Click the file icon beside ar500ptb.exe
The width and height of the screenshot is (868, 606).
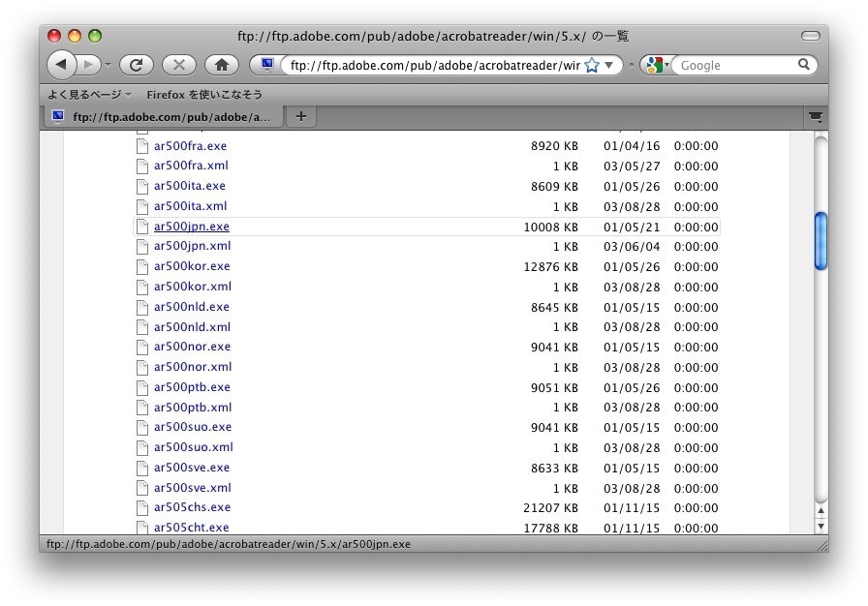click(142, 387)
